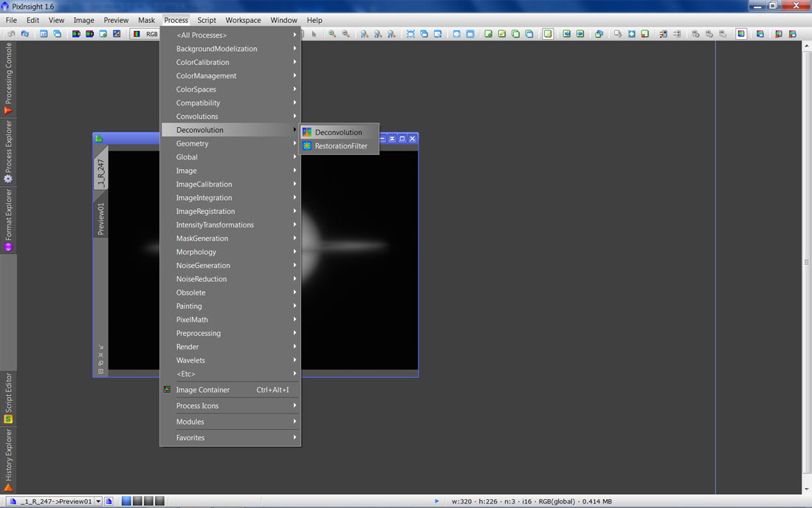Click the status text w:320 · h:226
This screenshot has width=812, height=508.
pyautogui.click(x=475, y=501)
